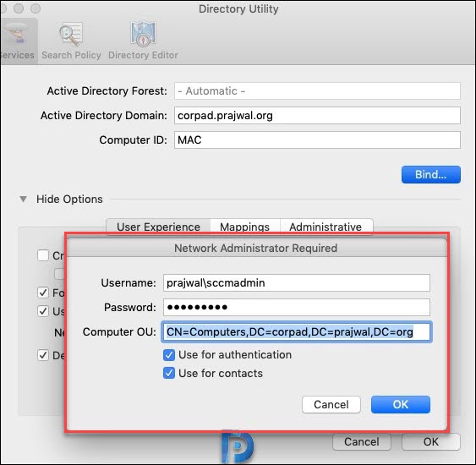Click into the Username field
Screen dimensions: 476x465
[x=297, y=283]
